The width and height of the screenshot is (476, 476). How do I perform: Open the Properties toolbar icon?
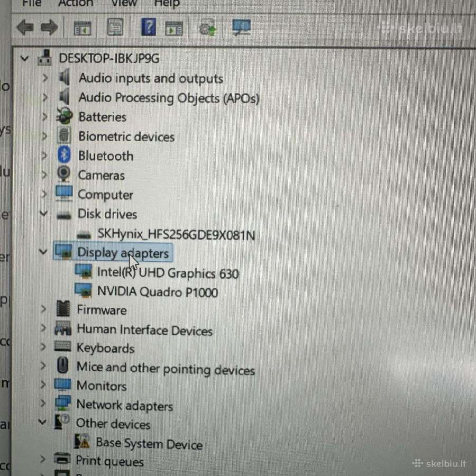coord(115,28)
